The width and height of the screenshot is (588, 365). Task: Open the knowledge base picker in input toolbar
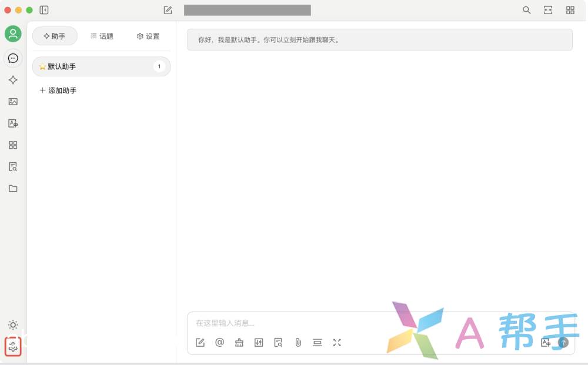278,343
